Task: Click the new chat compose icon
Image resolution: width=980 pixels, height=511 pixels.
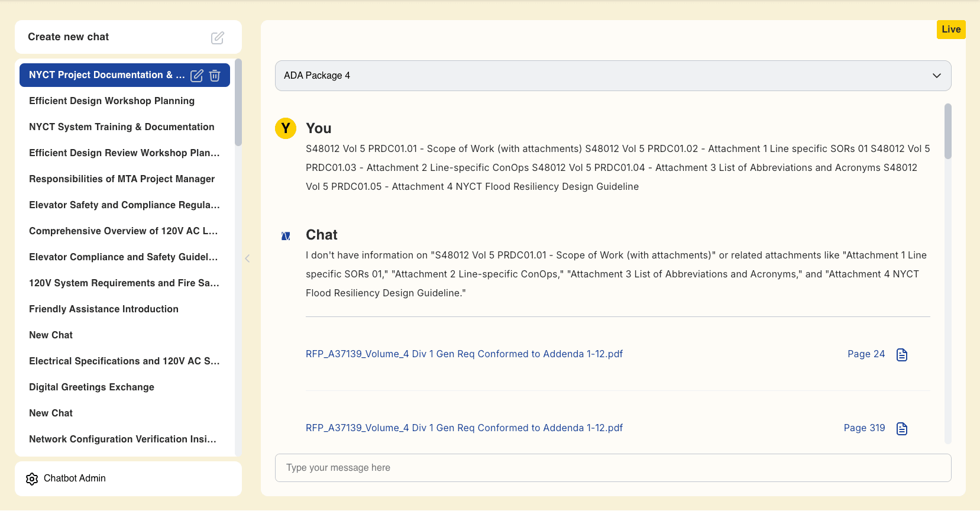Action: 218,37
